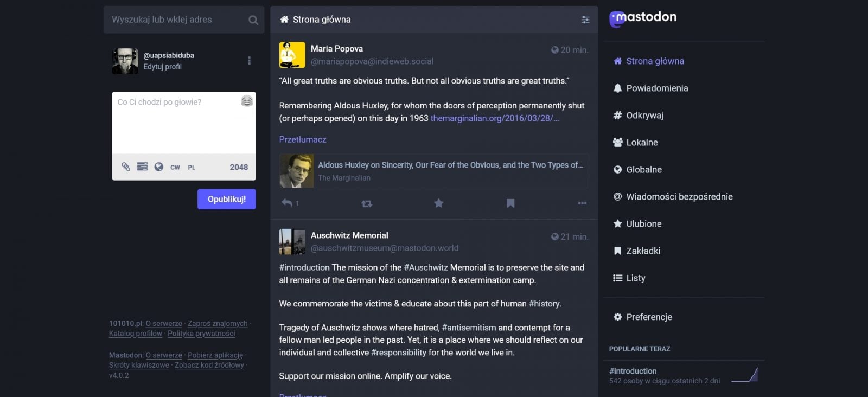Toggle the CW content warning
The width and height of the screenshot is (868, 397).
pos(175,167)
